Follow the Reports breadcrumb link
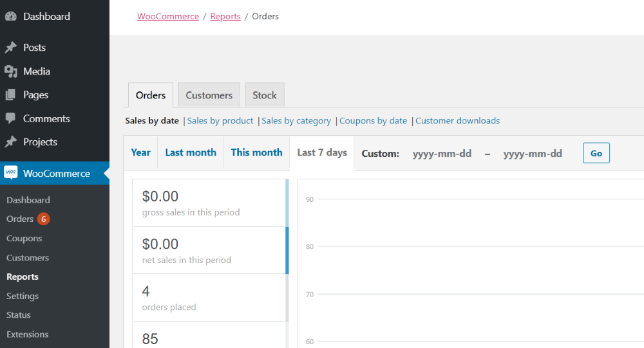The image size is (644, 348). point(225,17)
